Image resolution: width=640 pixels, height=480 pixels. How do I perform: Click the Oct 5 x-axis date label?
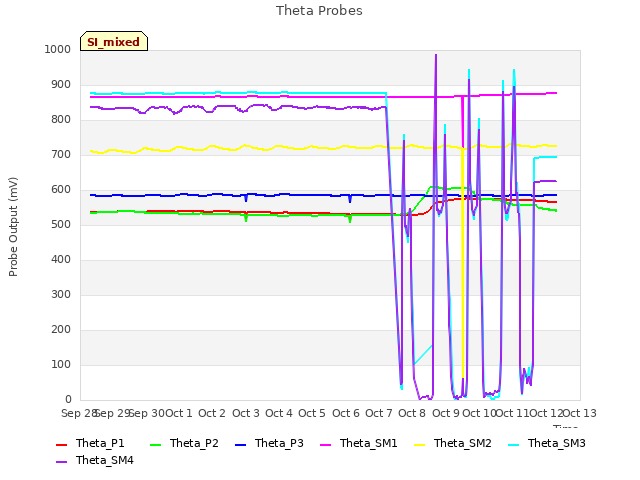pos(312,413)
